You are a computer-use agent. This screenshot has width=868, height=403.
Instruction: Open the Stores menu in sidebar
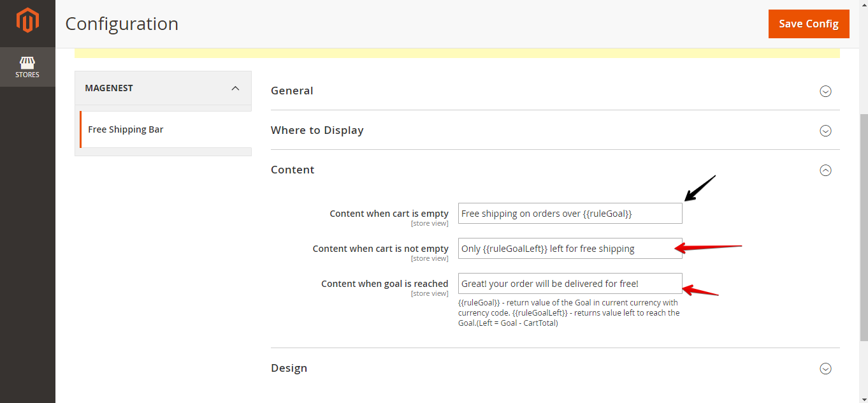coord(27,67)
